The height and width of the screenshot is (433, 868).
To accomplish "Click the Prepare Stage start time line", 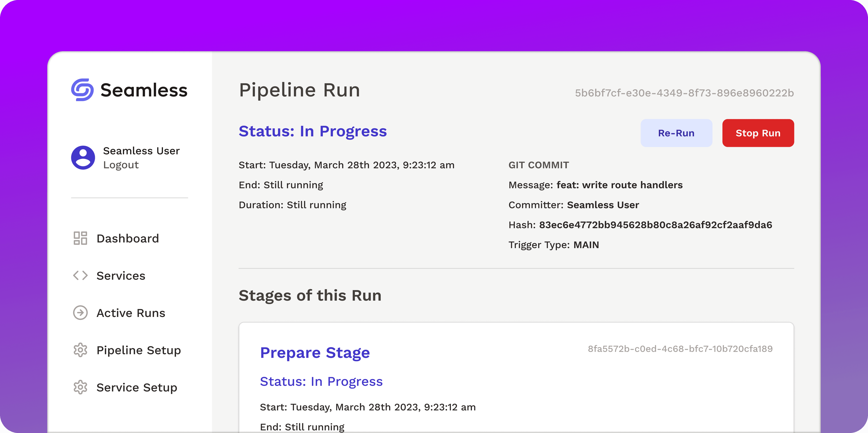I will 368,407.
